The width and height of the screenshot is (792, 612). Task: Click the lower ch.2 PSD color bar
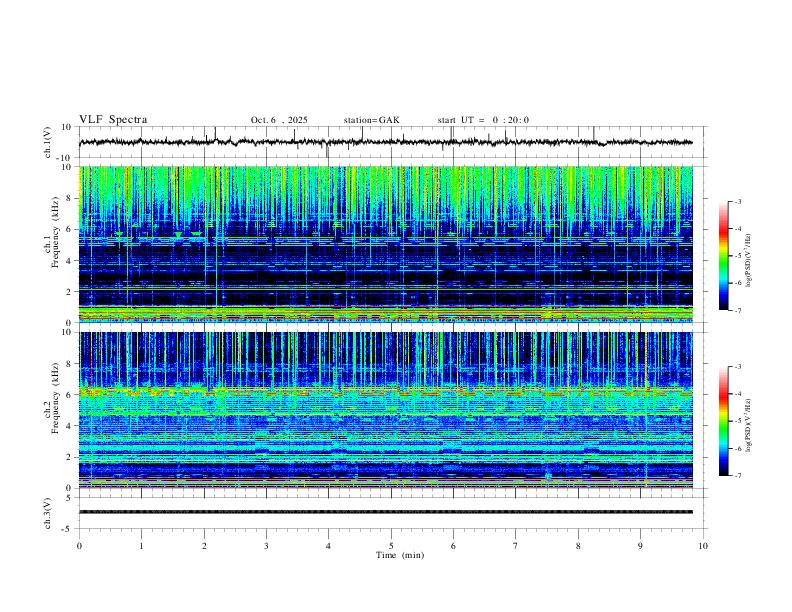(x=724, y=421)
